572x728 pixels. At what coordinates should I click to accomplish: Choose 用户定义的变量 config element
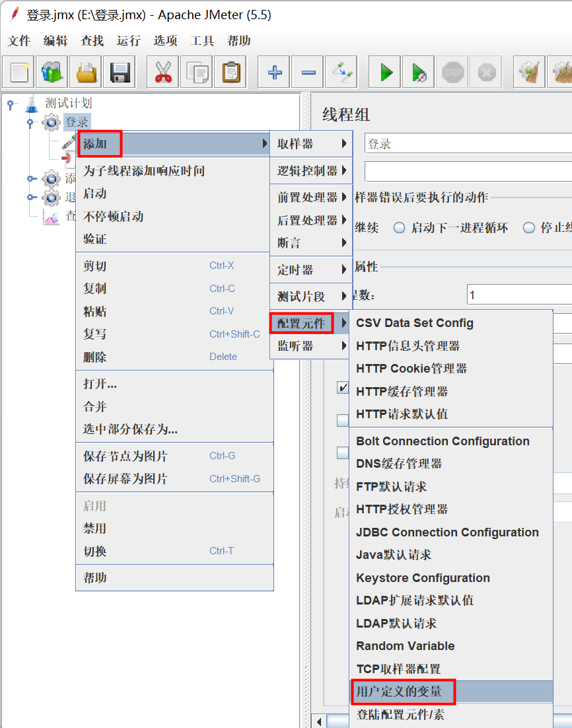coord(451,692)
